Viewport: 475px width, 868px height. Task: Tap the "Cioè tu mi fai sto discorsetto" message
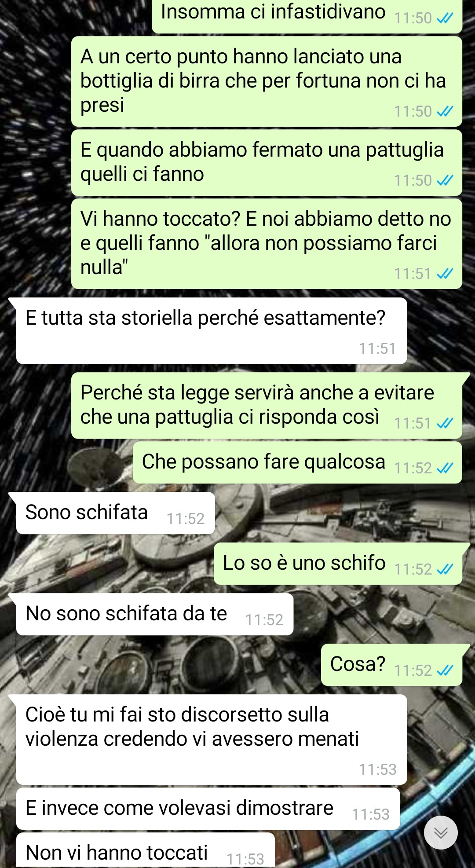212,740
